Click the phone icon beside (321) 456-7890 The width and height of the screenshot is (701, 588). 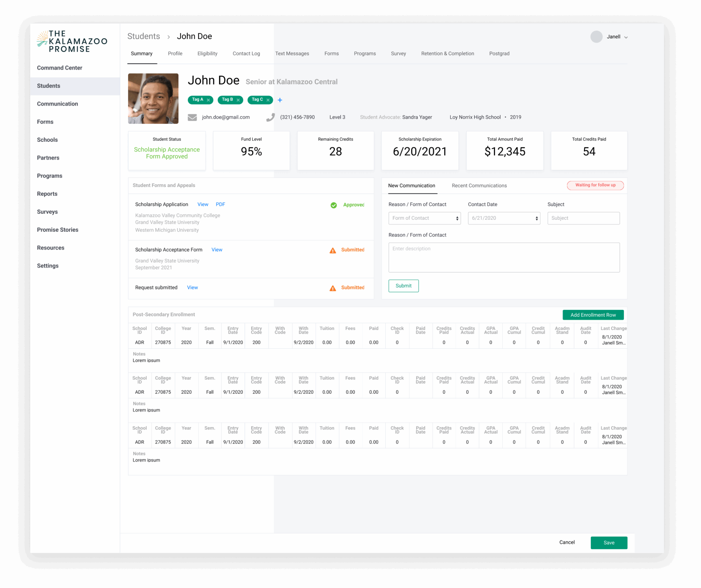click(x=270, y=117)
